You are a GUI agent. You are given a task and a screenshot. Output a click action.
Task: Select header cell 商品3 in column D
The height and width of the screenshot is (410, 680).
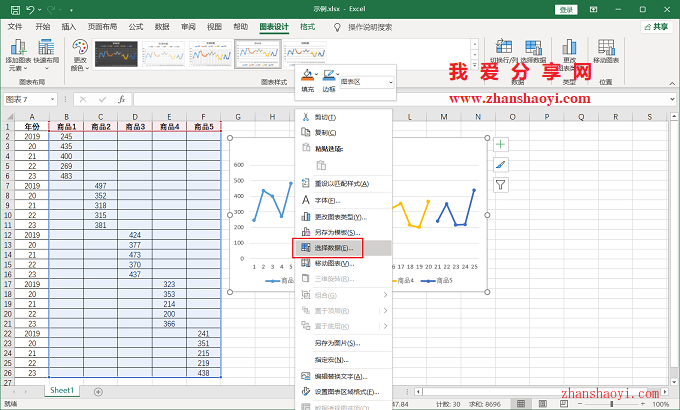coord(135,127)
